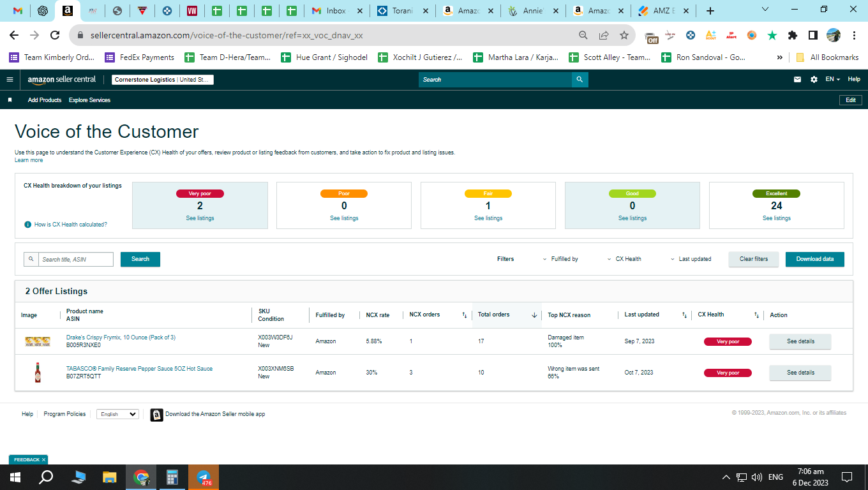This screenshot has height=490, width=868.
Task: Open the English language selector in the footer
Action: pyautogui.click(x=117, y=414)
